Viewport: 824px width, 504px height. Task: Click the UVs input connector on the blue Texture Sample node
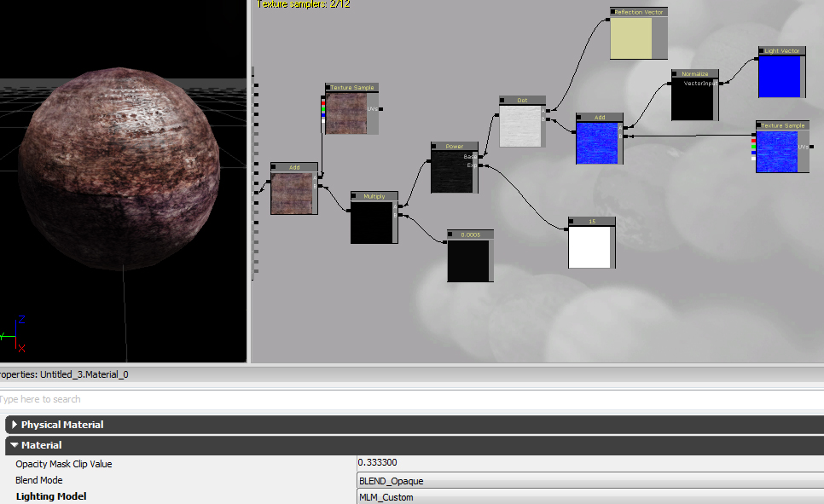pyautogui.click(x=811, y=147)
